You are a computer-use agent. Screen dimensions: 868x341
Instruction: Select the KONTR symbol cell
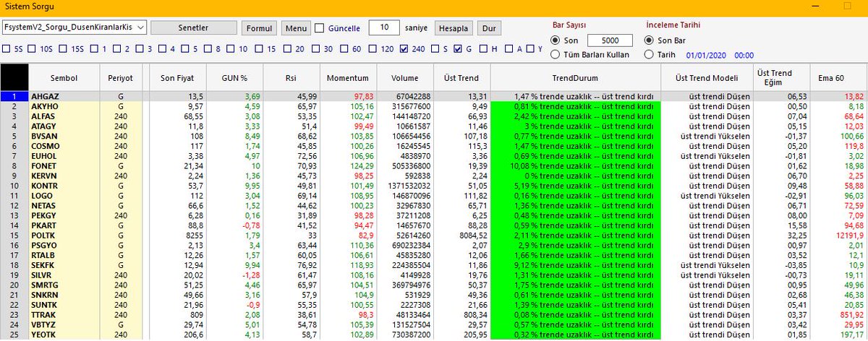click(x=64, y=186)
